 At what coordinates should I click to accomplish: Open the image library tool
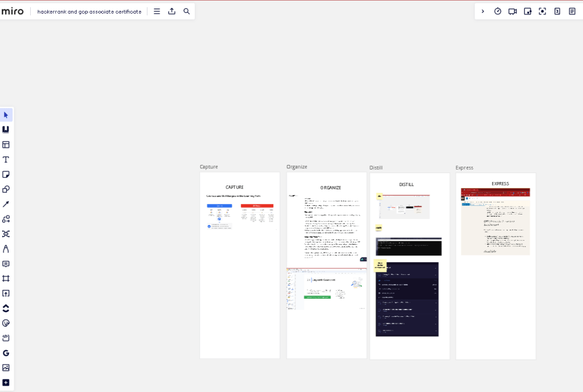(x=6, y=368)
